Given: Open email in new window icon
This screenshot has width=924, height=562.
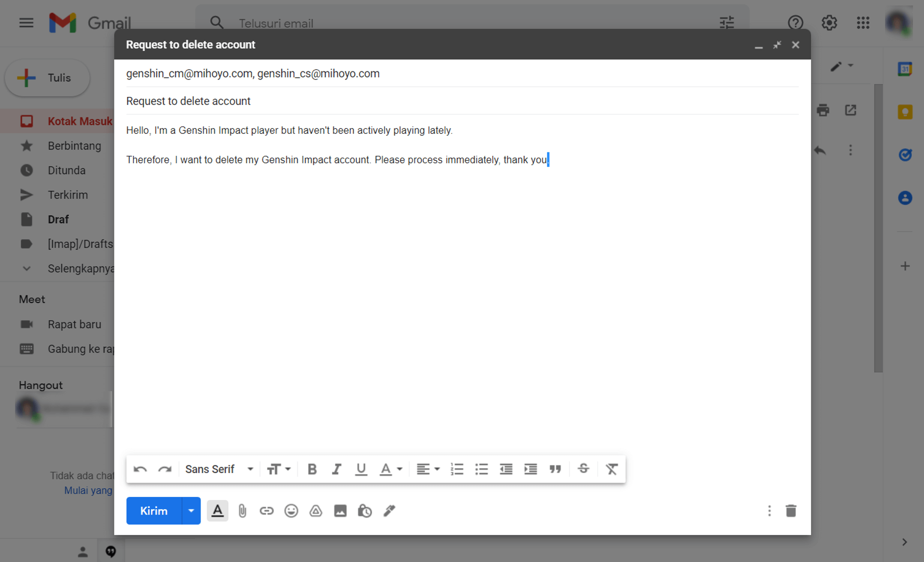Looking at the screenshot, I should click(850, 110).
